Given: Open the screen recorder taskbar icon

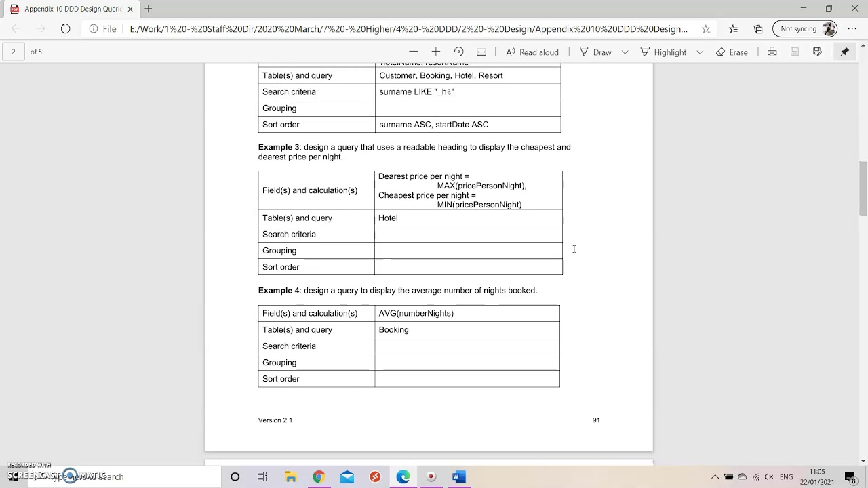Looking at the screenshot, I should click(431, 477).
